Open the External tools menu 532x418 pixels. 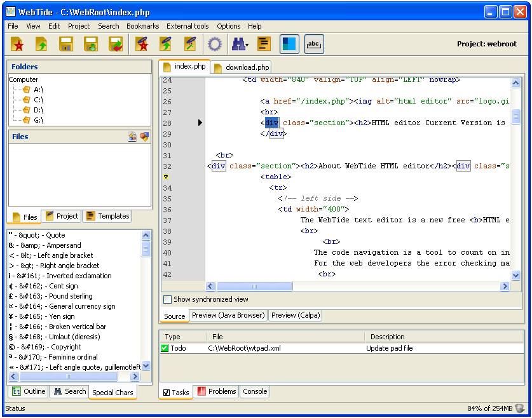(188, 26)
